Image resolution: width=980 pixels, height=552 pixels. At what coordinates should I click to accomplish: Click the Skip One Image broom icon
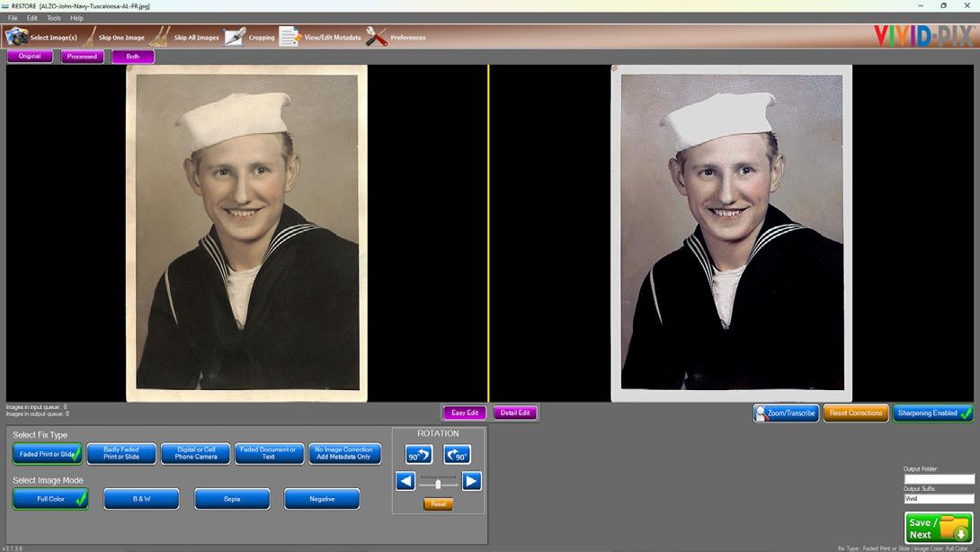click(90, 37)
